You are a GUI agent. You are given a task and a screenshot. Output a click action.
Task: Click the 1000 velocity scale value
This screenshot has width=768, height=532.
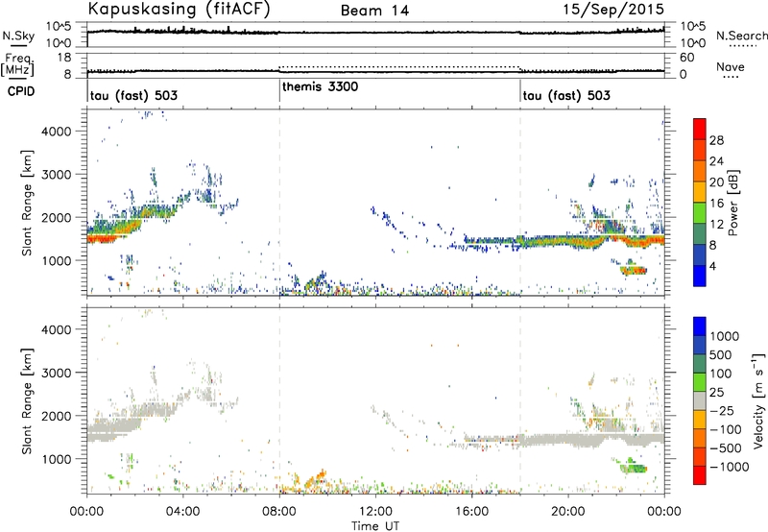724,336
